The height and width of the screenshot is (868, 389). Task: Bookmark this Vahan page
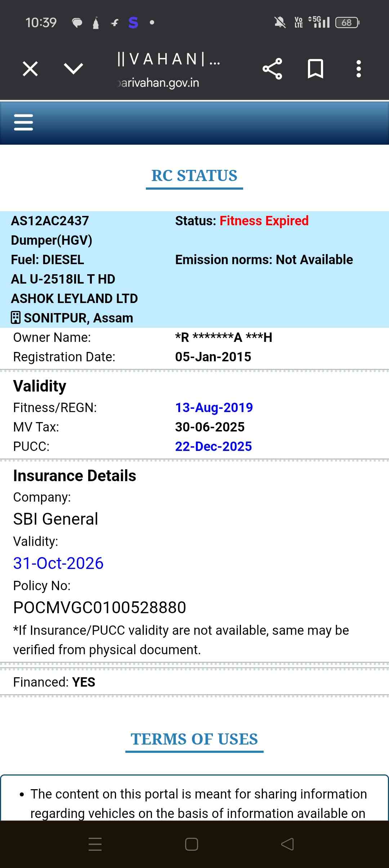pyautogui.click(x=316, y=69)
